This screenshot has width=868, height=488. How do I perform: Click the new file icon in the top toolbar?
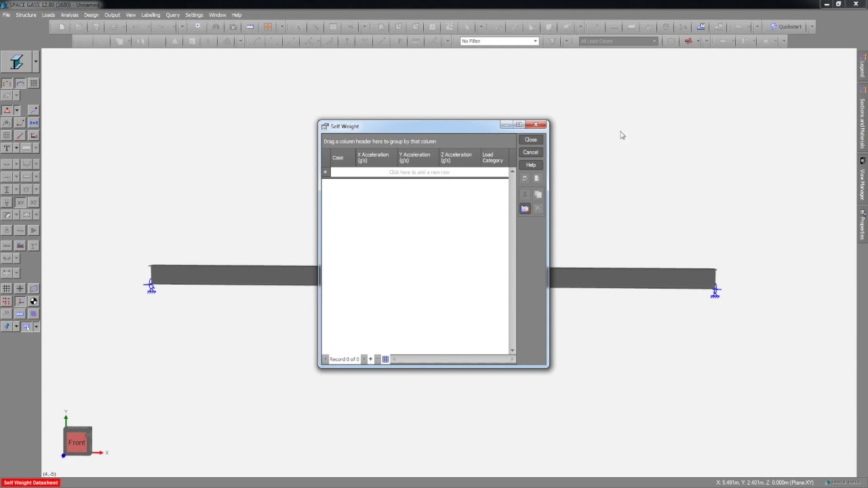[62, 27]
